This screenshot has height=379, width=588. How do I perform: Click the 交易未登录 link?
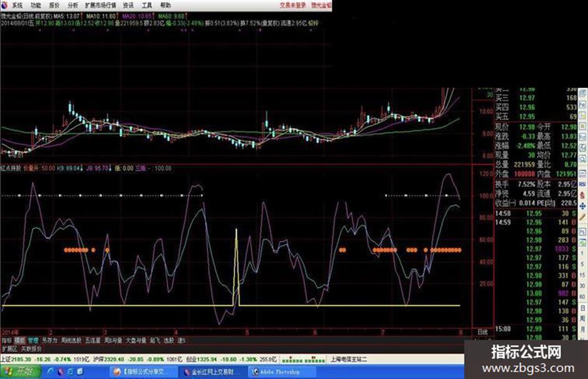(292, 4)
